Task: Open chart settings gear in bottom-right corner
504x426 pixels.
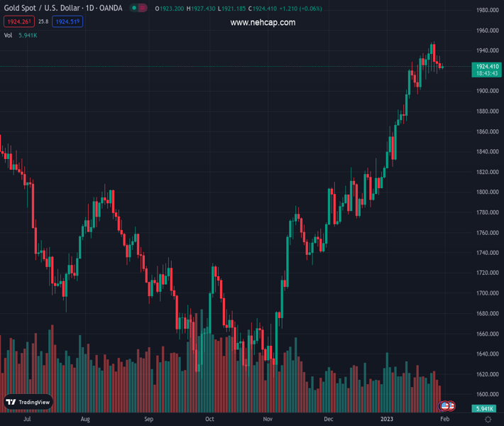Action: click(488, 420)
